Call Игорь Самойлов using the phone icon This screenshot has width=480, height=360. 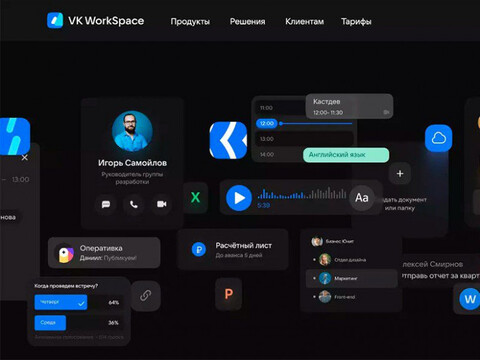point(134,204)
